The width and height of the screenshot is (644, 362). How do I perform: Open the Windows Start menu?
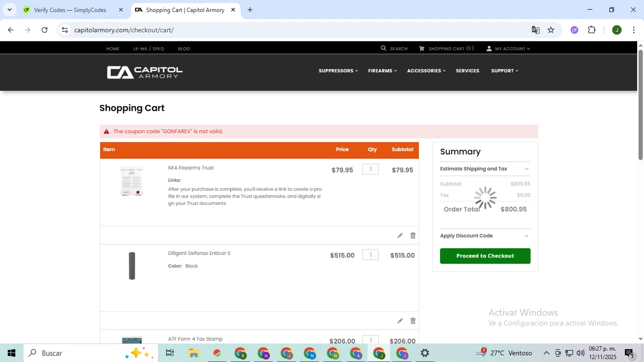(x=12, y=353)
